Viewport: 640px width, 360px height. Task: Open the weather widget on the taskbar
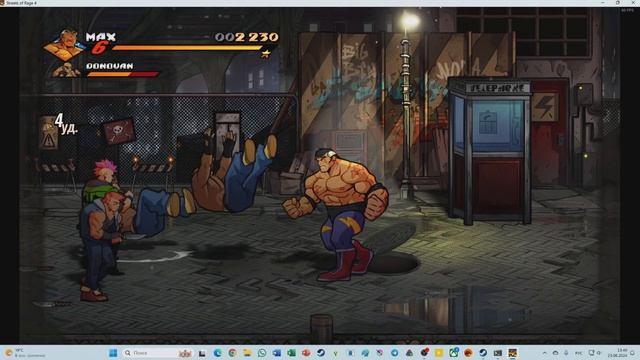[25, 353]
